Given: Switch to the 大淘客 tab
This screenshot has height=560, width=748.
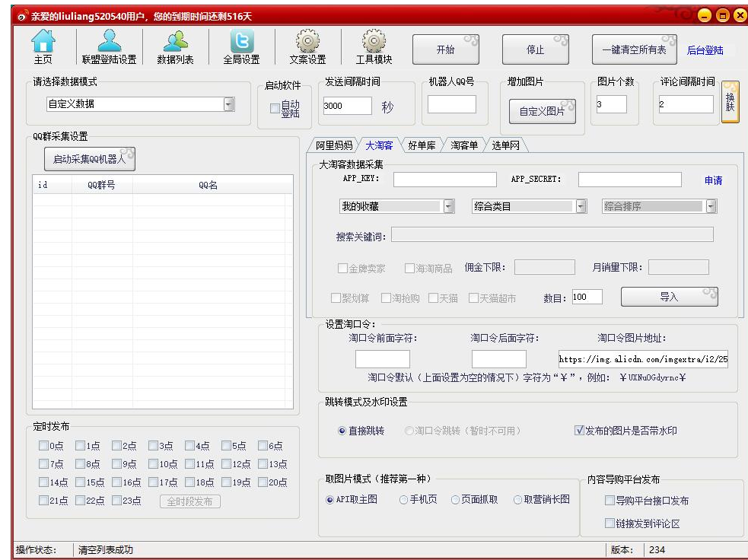Looking at the screenshot, I should tap(379, 145).
